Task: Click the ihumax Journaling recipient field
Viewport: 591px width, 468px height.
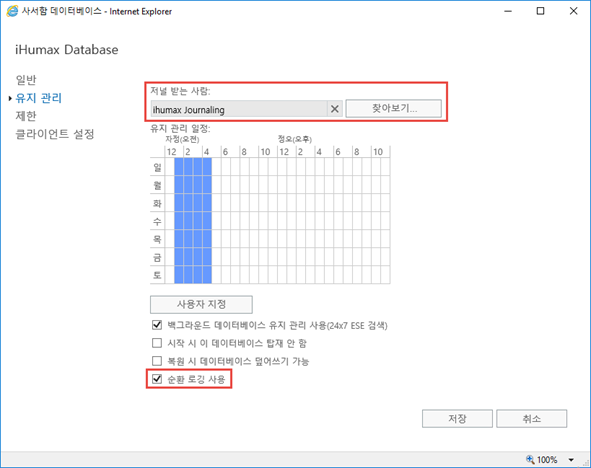Action: [x=239, y=109]
